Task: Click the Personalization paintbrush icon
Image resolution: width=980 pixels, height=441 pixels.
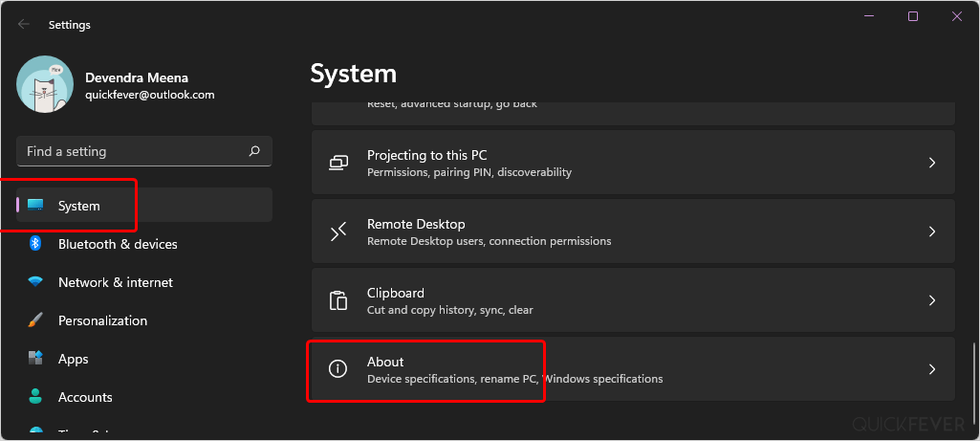Action: tap(35, 320)
